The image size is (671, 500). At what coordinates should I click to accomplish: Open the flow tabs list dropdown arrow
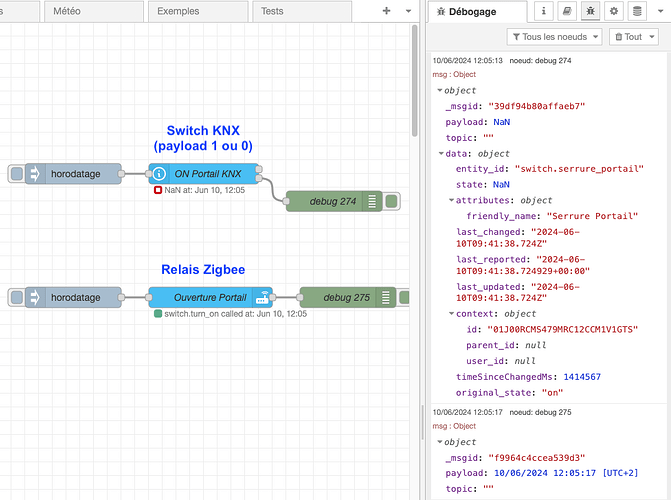(x=408, y=11)
